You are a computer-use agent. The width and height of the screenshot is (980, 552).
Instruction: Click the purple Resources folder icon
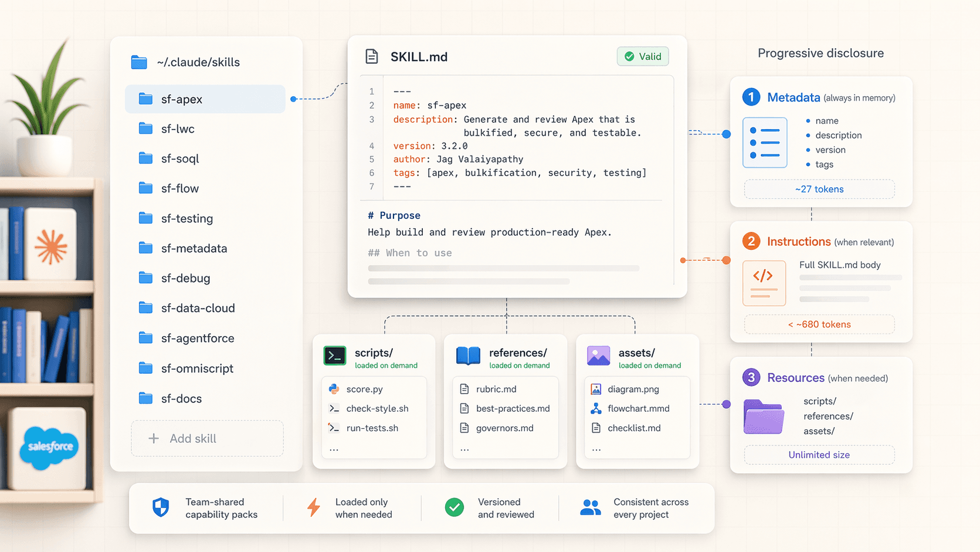pos(764,416)
